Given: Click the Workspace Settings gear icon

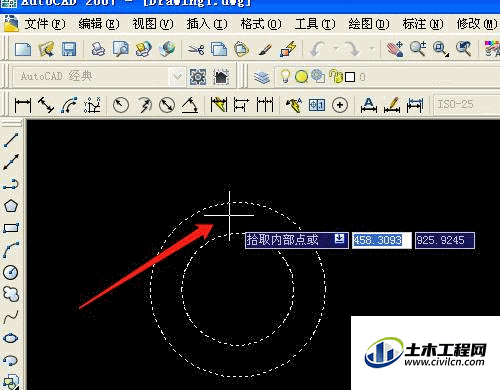Looking at the screenshot, I should pyautogui.click(x=198, y=77).
